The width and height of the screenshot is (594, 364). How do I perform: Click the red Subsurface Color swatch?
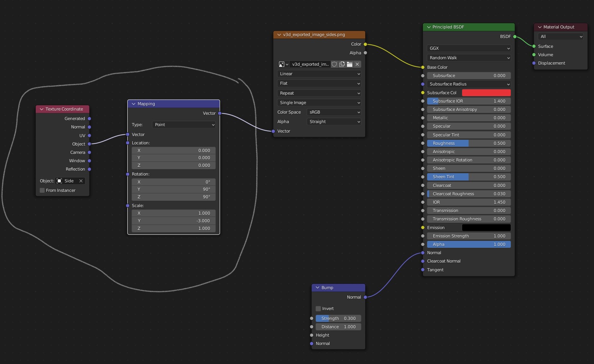pyautogui.click(x=486, y=93)
